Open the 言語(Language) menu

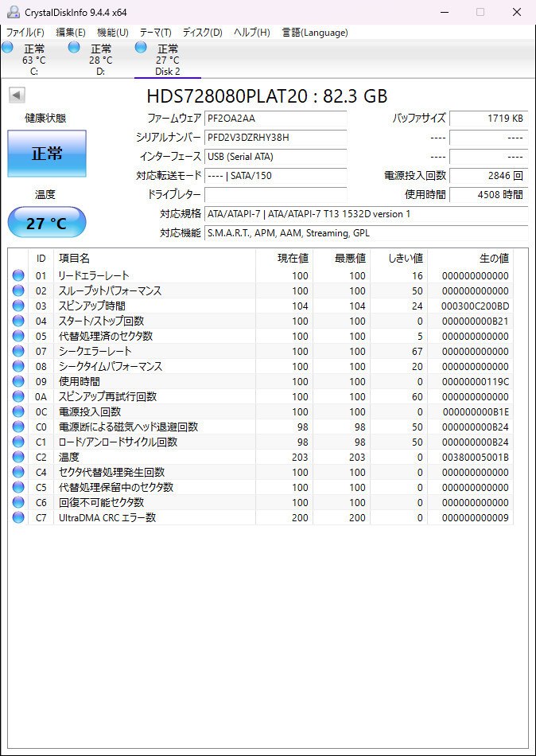(315, 33)
